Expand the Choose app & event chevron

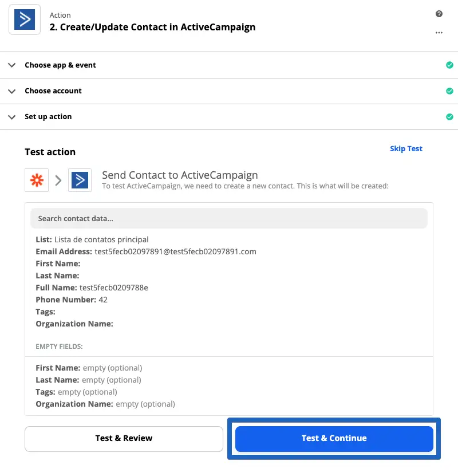click(x=11, y=65)
